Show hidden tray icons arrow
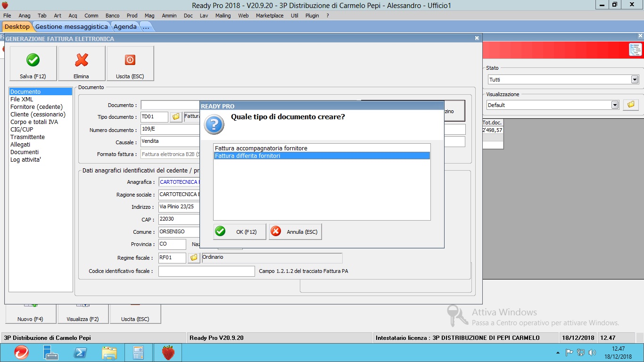The image size is (644, 362). 558,353
